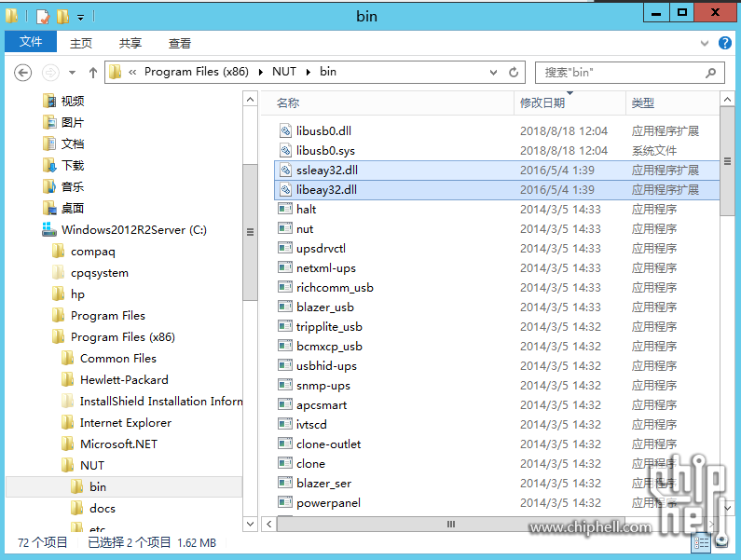Switch to the 主页 ribbon tab

pos(81,44)
